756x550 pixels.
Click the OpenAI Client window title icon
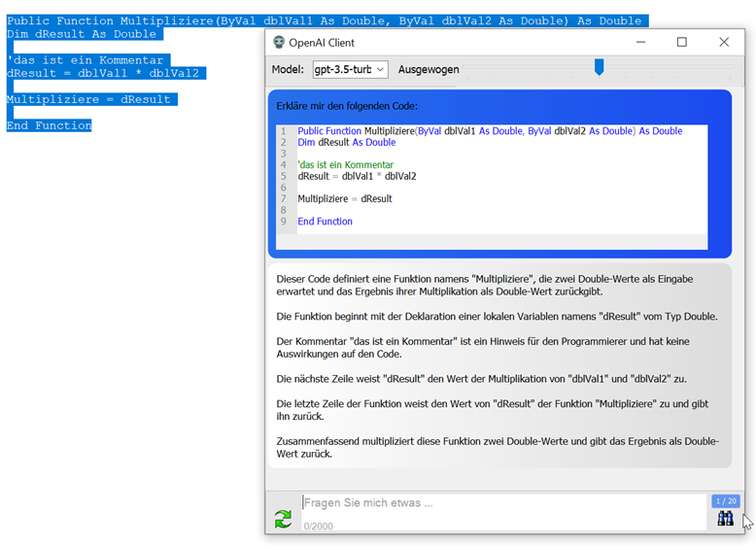[279, 43]
